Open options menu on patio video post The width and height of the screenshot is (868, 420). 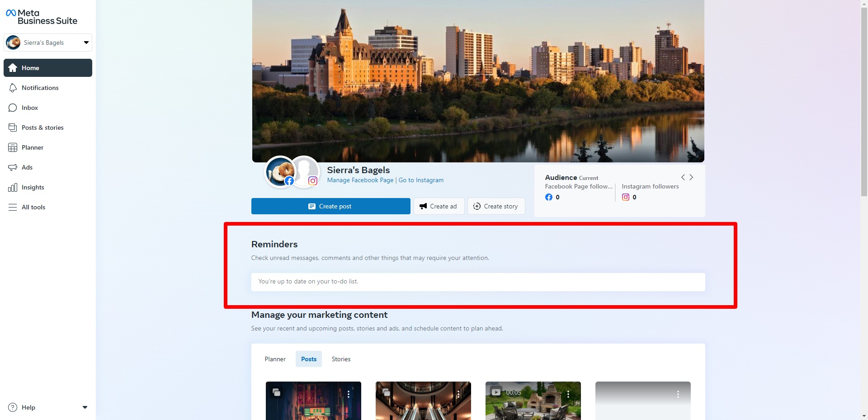pos(568,394)
